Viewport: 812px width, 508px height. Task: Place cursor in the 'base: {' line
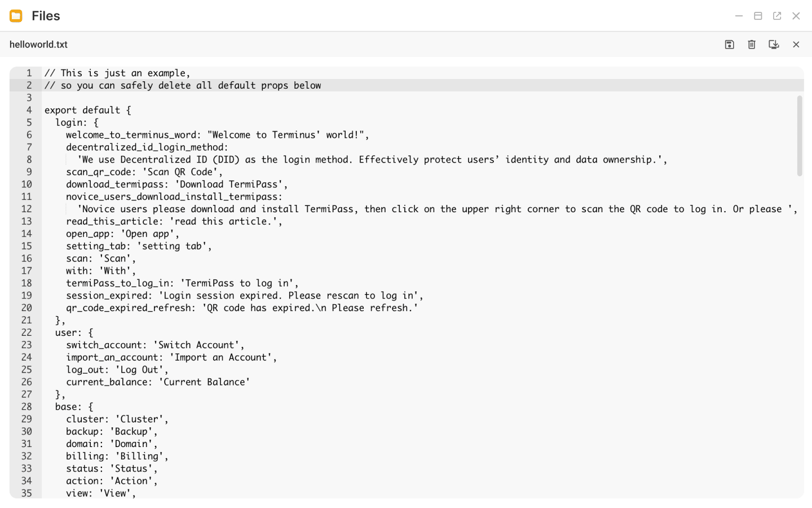74,407
